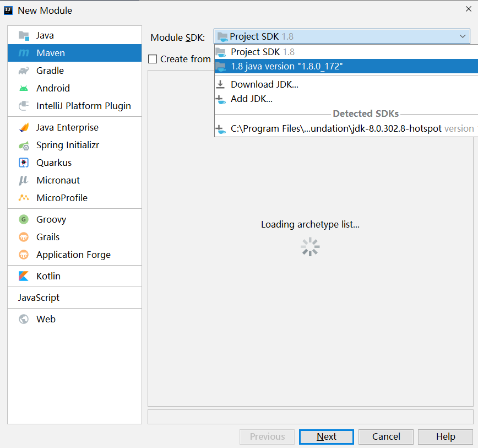Click the Grails icon
The width and height of the screenshot is (478, 448).
(24, 237)
